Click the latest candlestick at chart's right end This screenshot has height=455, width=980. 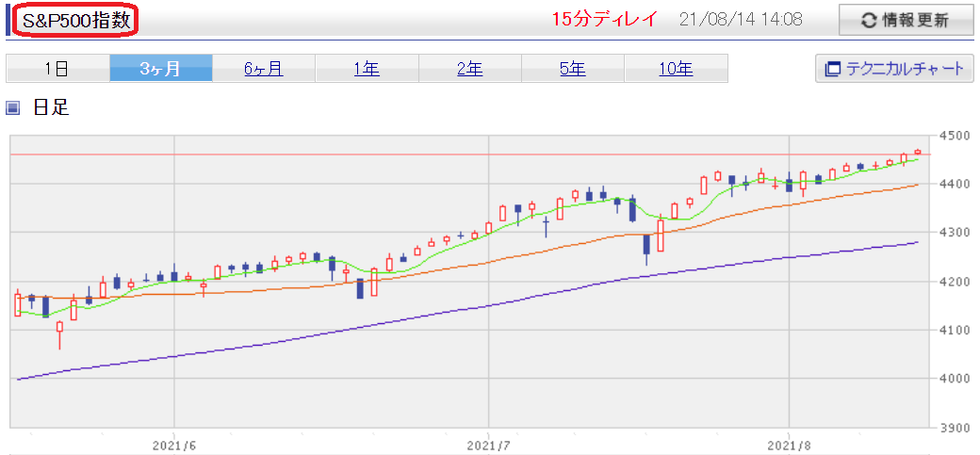[x=918, y=152]
